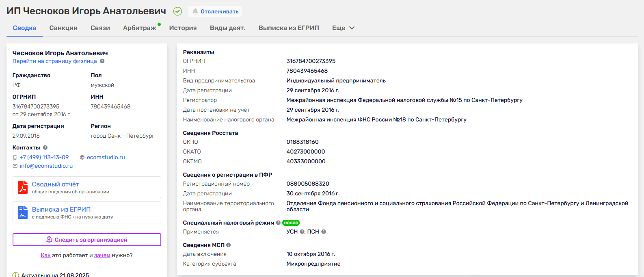The width and height of the screenshot is (644, 277).
Task: Click Следить за организацией button
Action: (87, 240)
